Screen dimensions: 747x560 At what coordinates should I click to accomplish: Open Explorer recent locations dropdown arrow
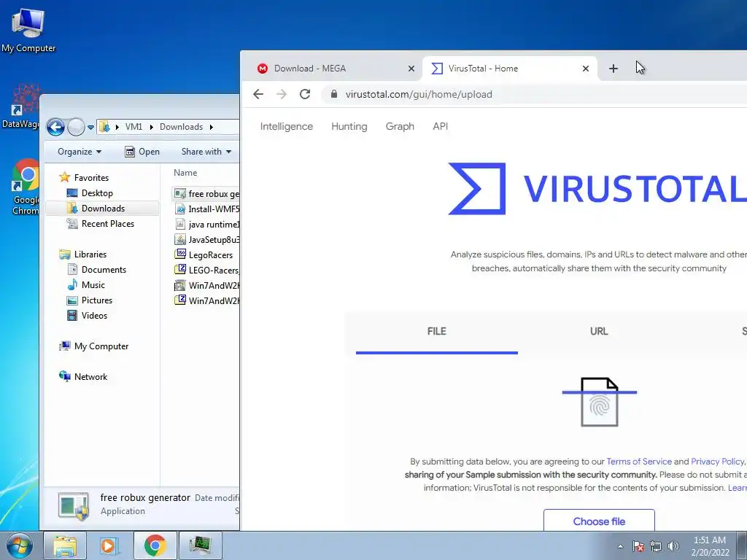[x=90, y=127]
